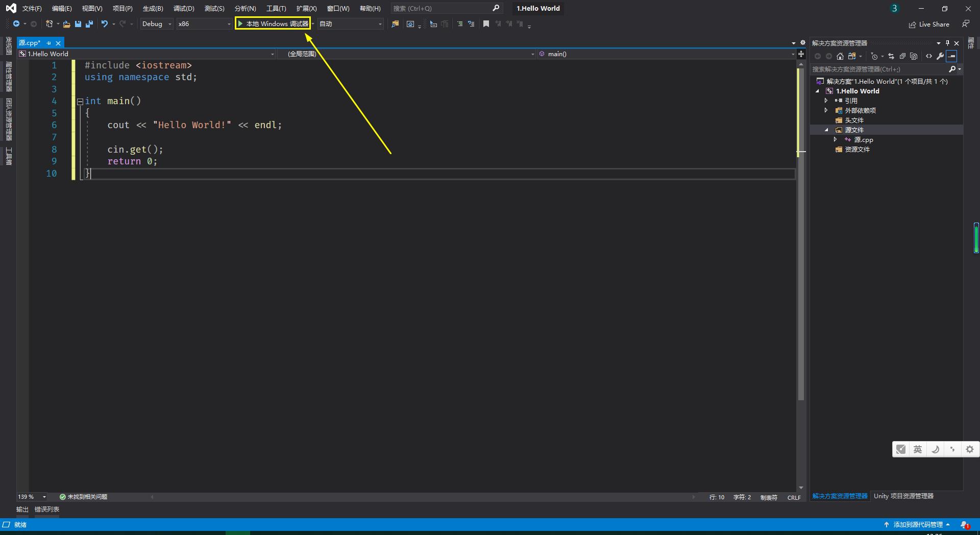Screen dimensions: 980x535
Task: Toggle the Preview Selected Items button
Action: click(x=952, y=56)
